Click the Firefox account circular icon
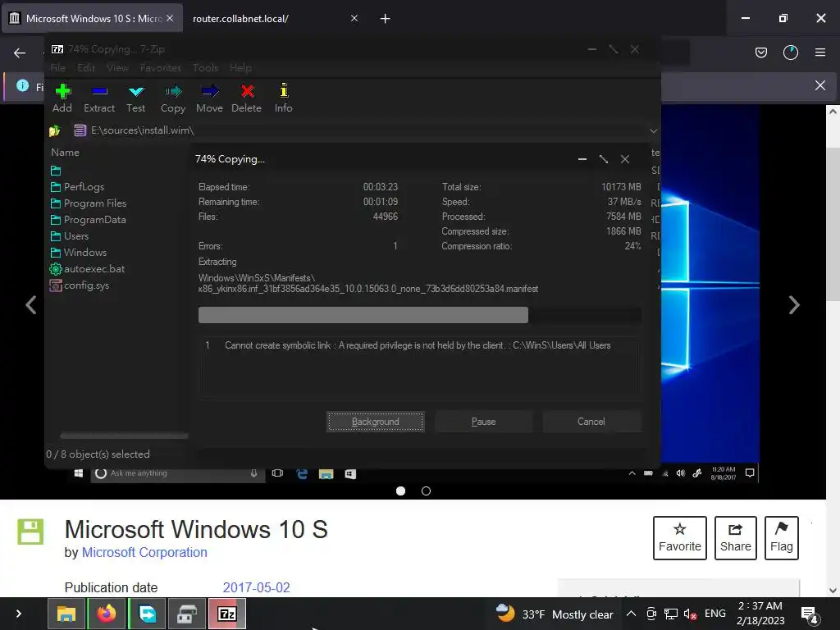The width and height of the screenshot is (840, 630). [790, 52]
